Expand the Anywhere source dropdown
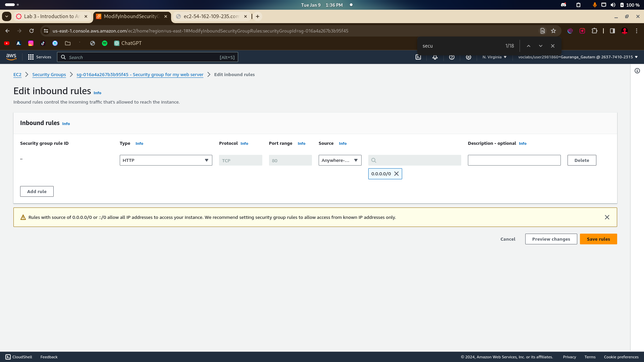644x362 pixels. pos(340,160)
